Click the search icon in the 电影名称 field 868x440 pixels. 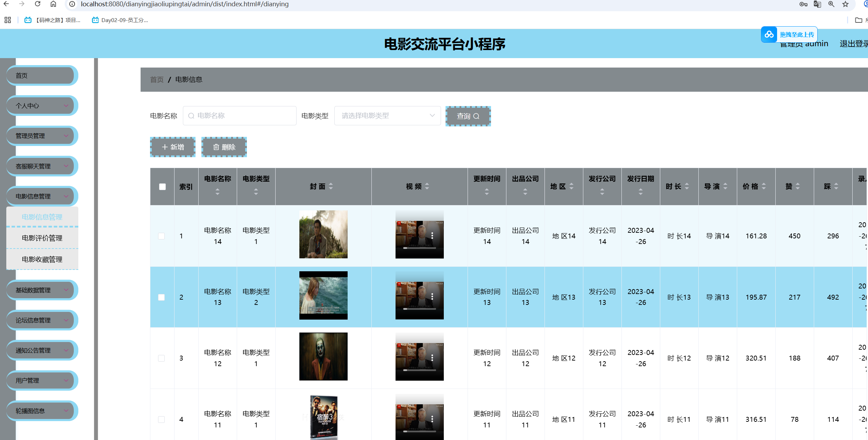[191, 116]
